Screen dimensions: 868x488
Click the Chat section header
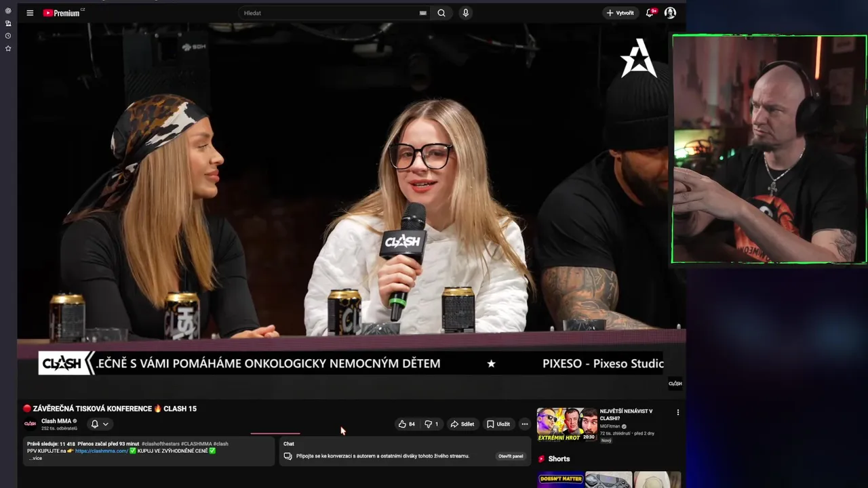coord(289,444)
